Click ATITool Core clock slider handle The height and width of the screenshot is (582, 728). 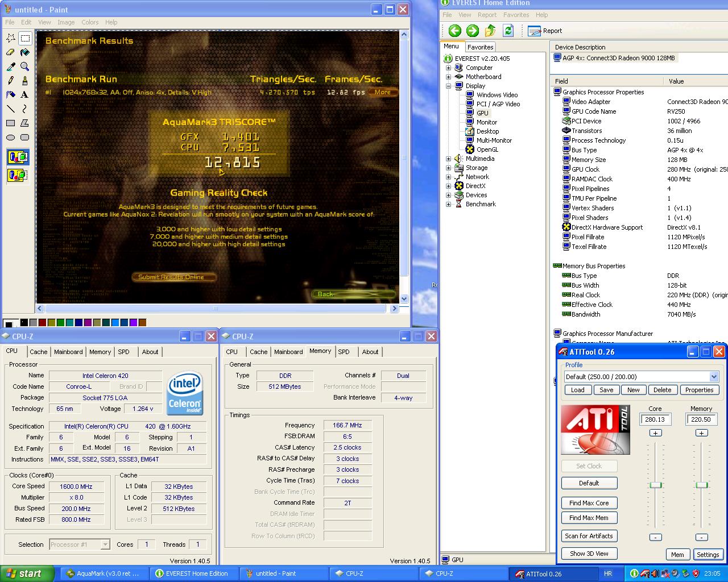click(656, 485)
